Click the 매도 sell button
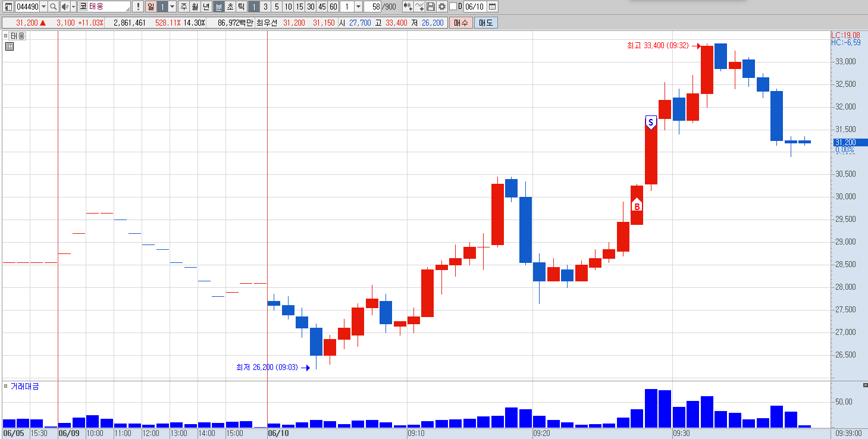The height and width of the screenshot is (439, 868). (485, 23)
